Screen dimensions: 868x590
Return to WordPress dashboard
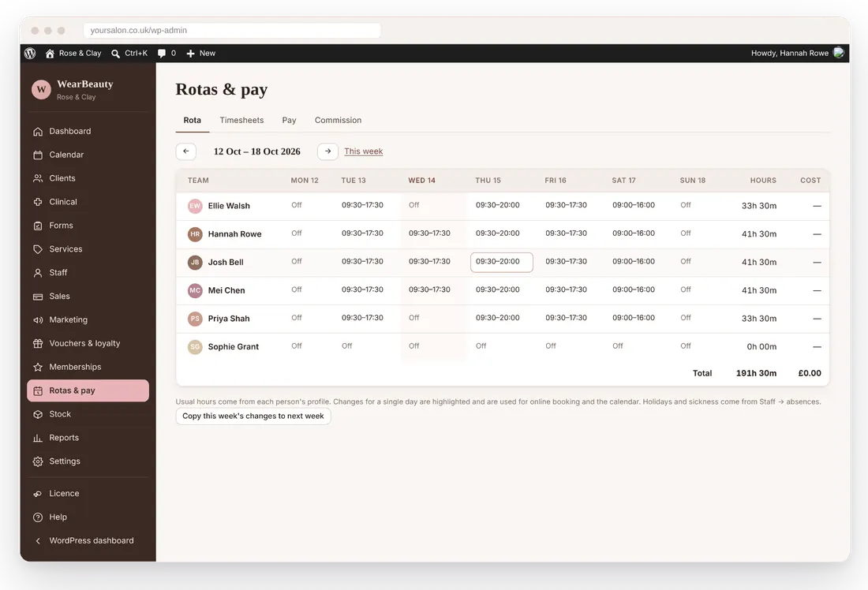[x=88, y=541]
